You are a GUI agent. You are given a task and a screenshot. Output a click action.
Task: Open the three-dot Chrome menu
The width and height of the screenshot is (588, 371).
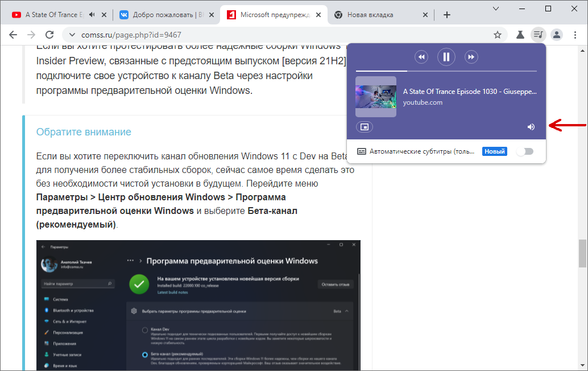click(x=575, y=34)
